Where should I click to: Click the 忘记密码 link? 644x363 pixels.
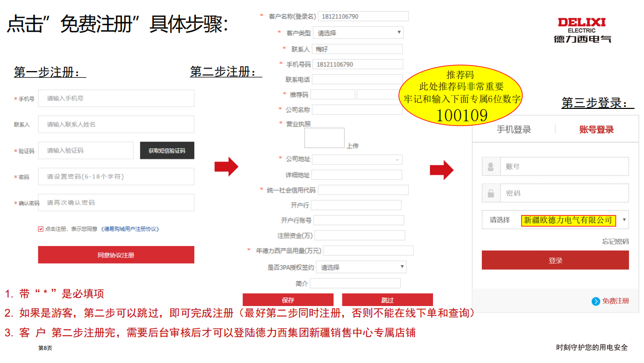pos(615,241)
